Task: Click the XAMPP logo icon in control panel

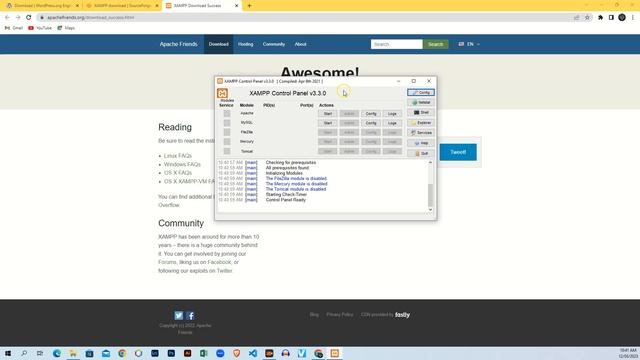Action: click(x=222, y=93)
